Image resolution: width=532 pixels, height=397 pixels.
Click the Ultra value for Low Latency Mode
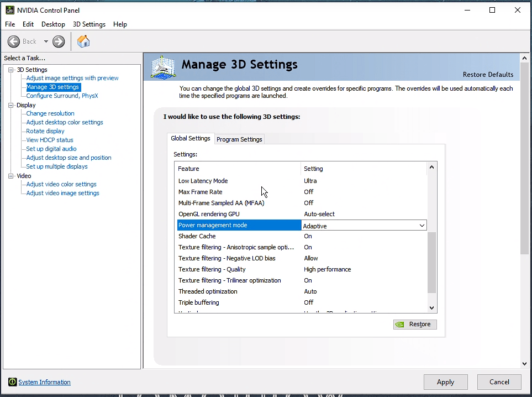[310, 181]
